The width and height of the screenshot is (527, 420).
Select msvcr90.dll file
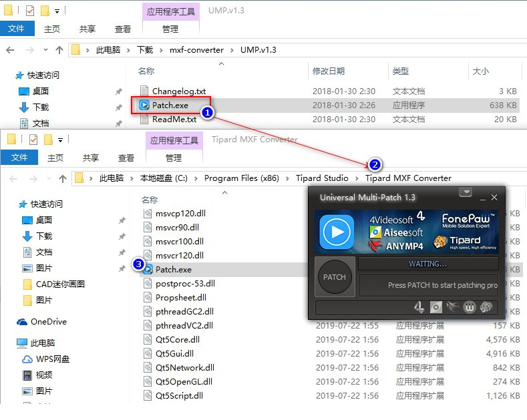click(x=177, y=228)
